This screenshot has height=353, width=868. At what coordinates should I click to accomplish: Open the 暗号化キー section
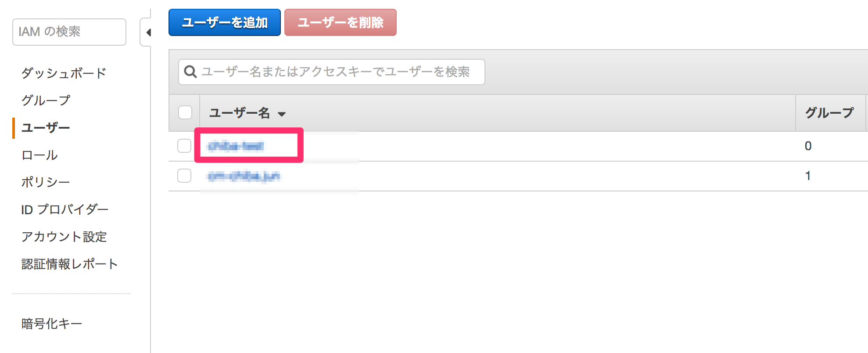[x=51, y=324]
